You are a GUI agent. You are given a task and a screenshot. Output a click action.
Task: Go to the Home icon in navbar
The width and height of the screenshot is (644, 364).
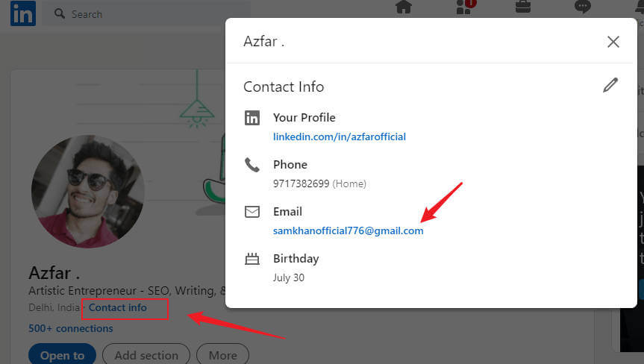point(404,7)
